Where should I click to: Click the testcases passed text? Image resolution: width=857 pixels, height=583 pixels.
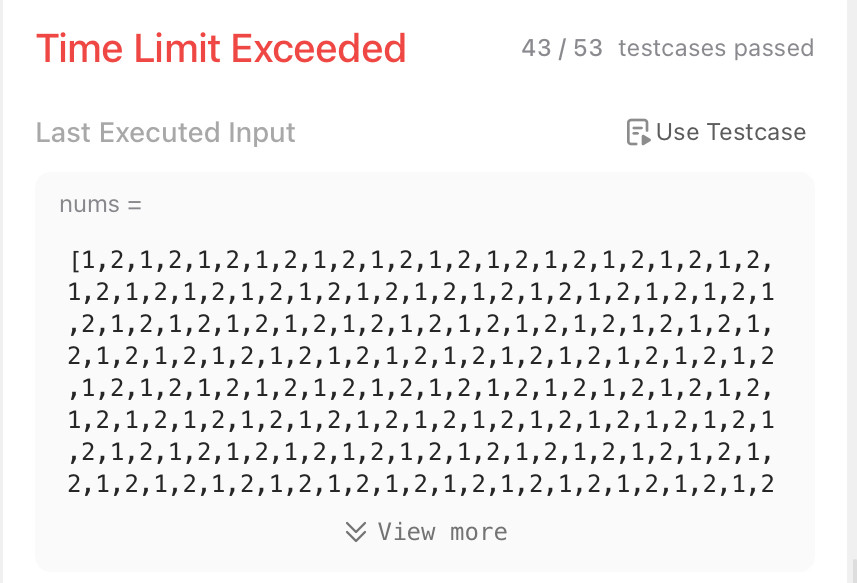pyautogui.click(x=716, y=48)
